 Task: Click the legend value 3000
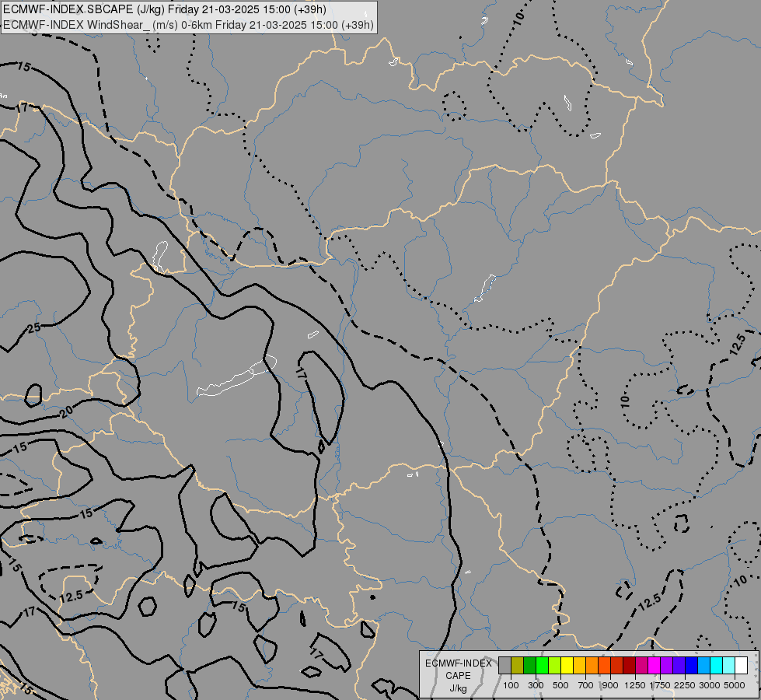710,685
